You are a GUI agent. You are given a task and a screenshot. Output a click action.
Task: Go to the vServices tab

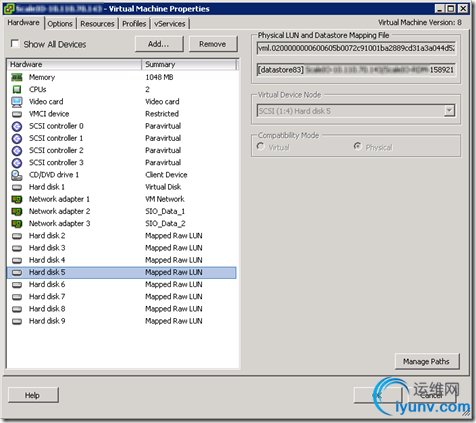170,24
